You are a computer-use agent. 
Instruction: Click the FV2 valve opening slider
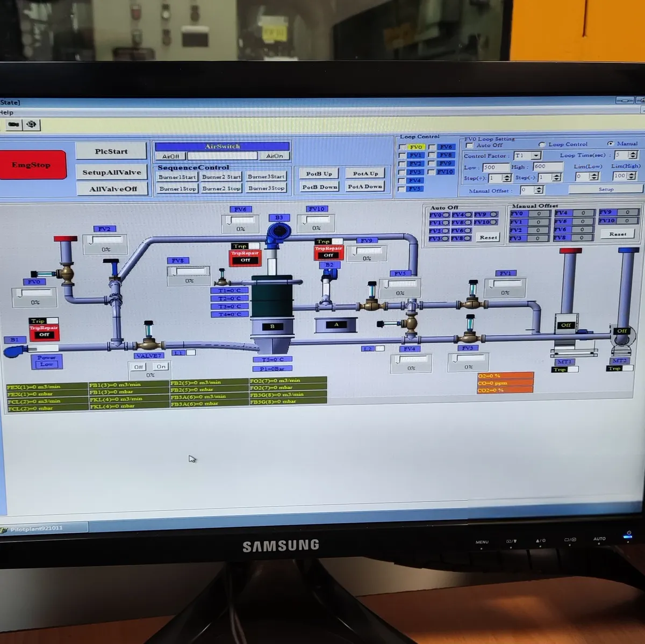(105, 240)
